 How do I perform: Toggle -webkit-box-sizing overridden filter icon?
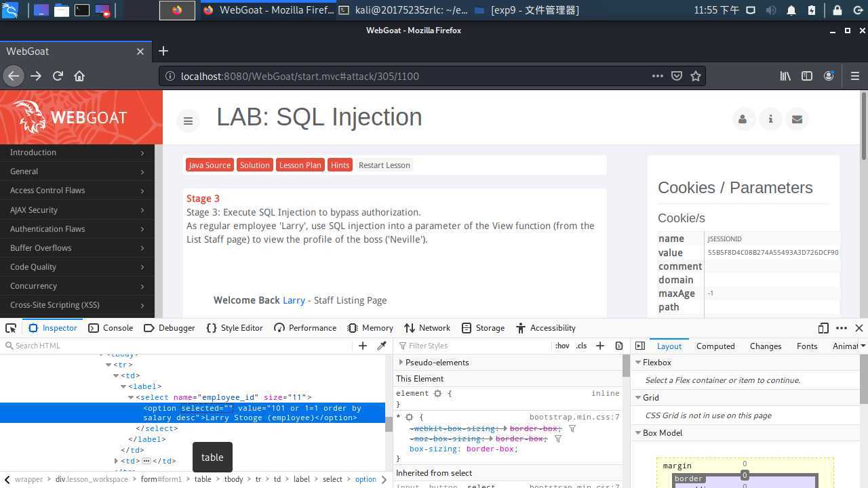(572, 429)
